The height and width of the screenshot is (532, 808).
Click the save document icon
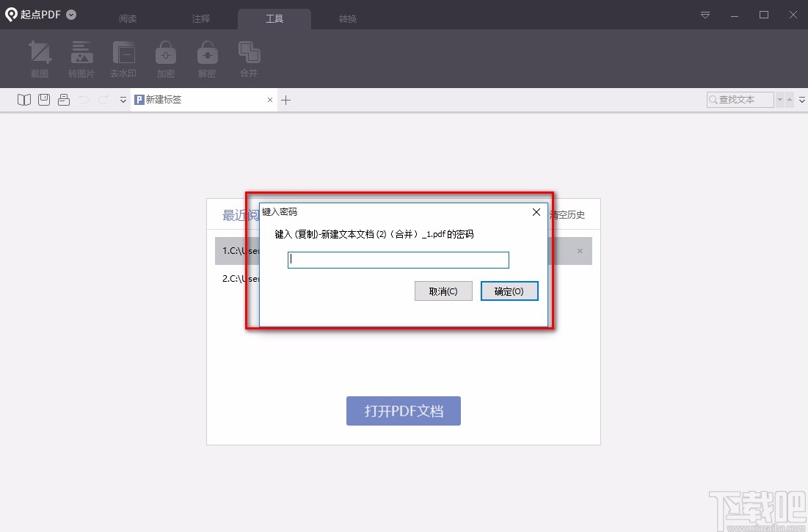click(43, 99)
